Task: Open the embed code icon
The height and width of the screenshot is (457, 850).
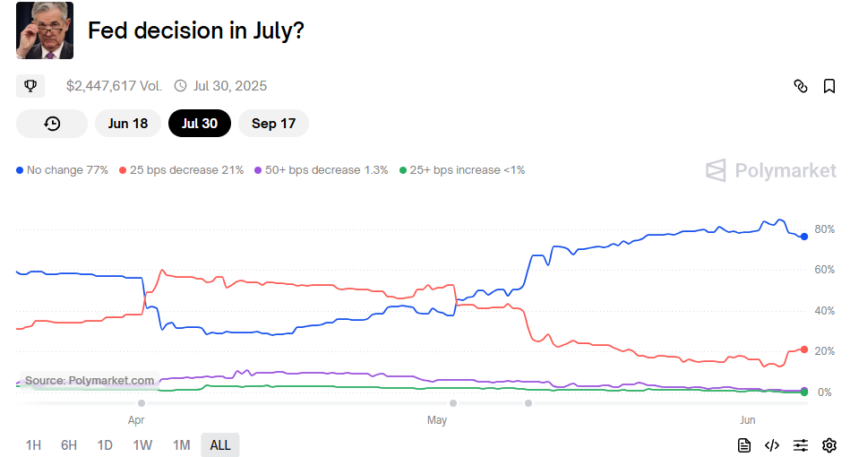Action: [x=772, y=446]
